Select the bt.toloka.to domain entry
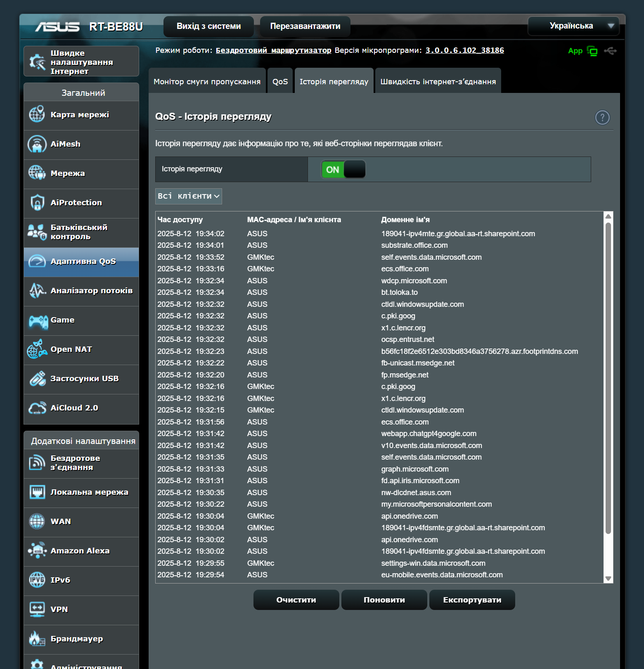 pyautogui.click(x=400, y=292)
